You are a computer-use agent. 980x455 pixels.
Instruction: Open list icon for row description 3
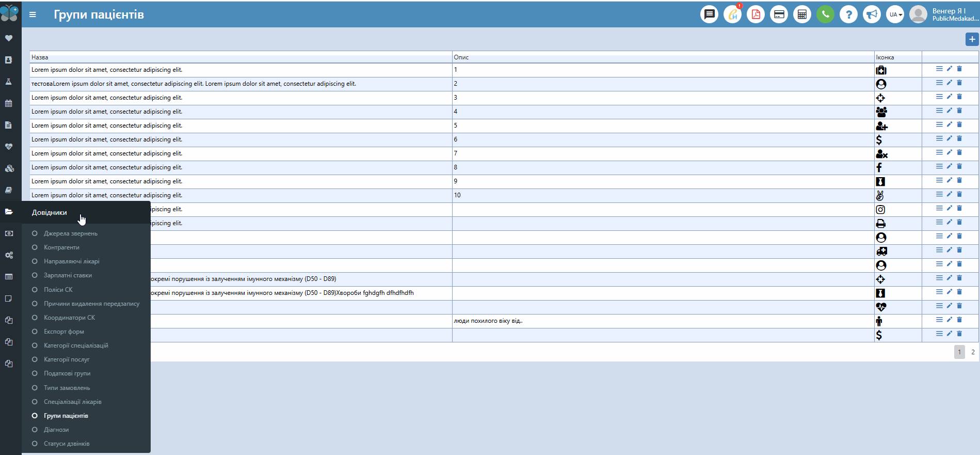939,97
